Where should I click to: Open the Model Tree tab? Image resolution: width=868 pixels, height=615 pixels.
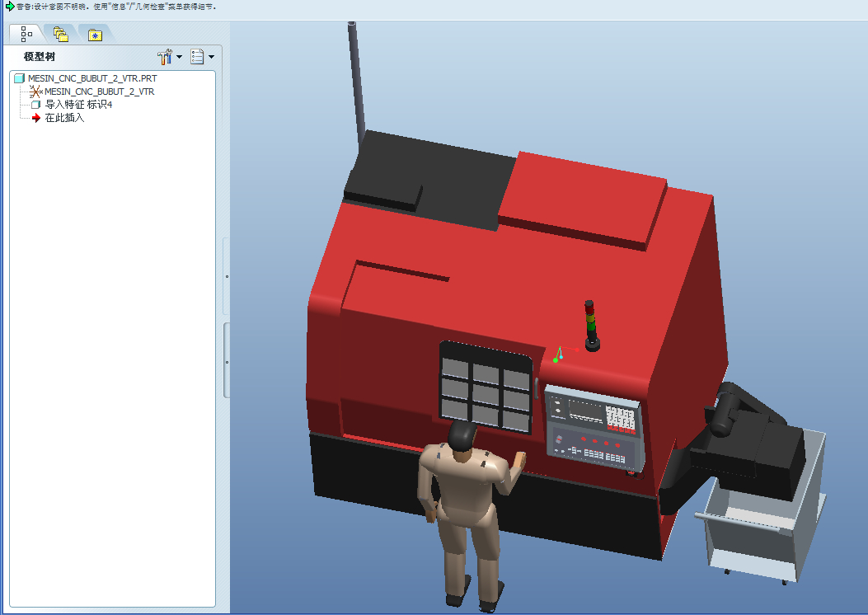(26, 35)
